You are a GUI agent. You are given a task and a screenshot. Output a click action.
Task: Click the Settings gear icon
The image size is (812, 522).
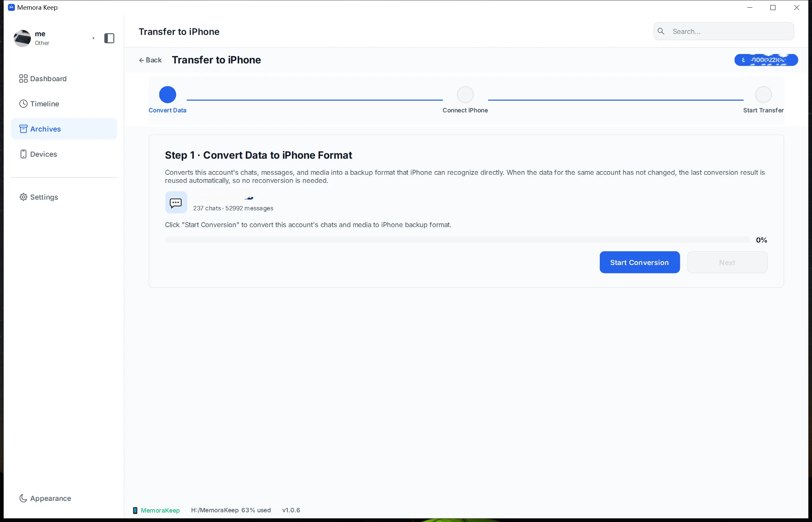[x=23, y=197]
